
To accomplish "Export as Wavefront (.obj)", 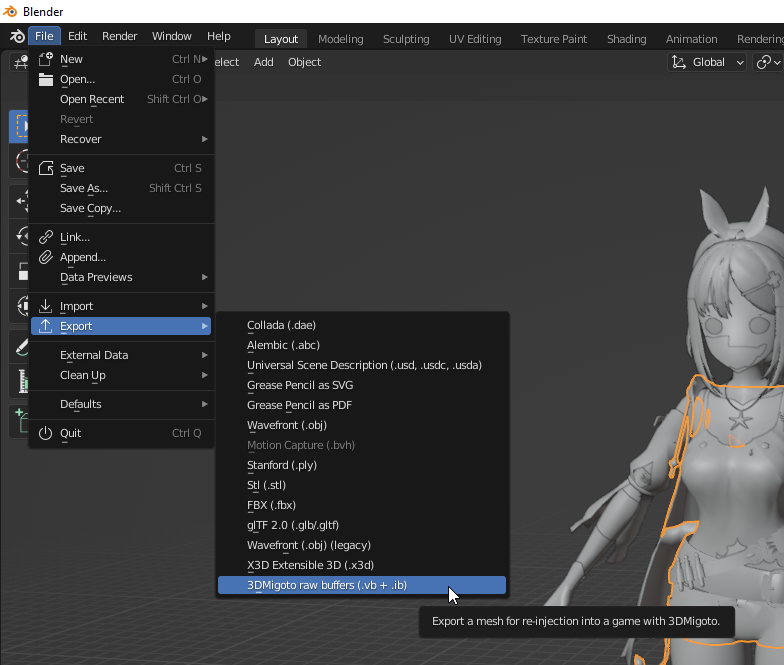I will point(362,425).
